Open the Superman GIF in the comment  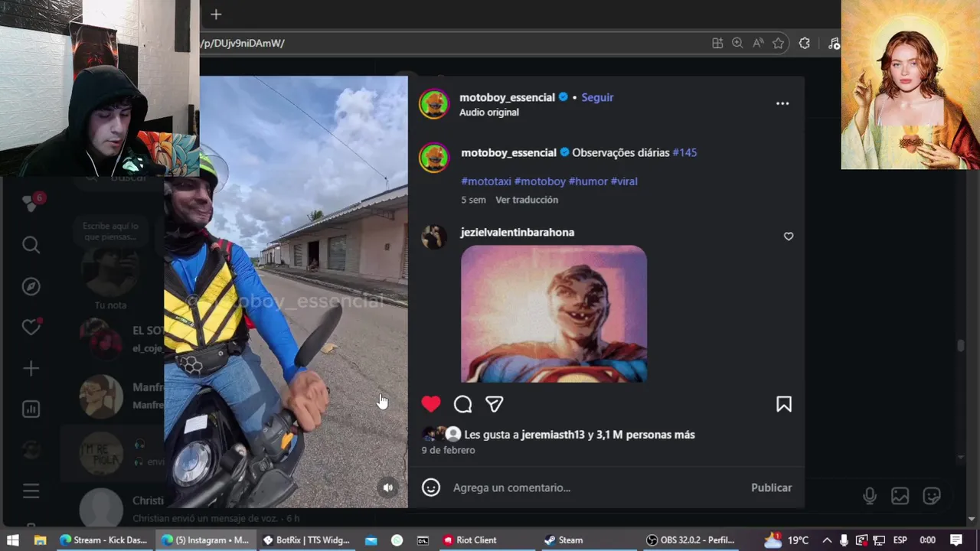[554, 313]
